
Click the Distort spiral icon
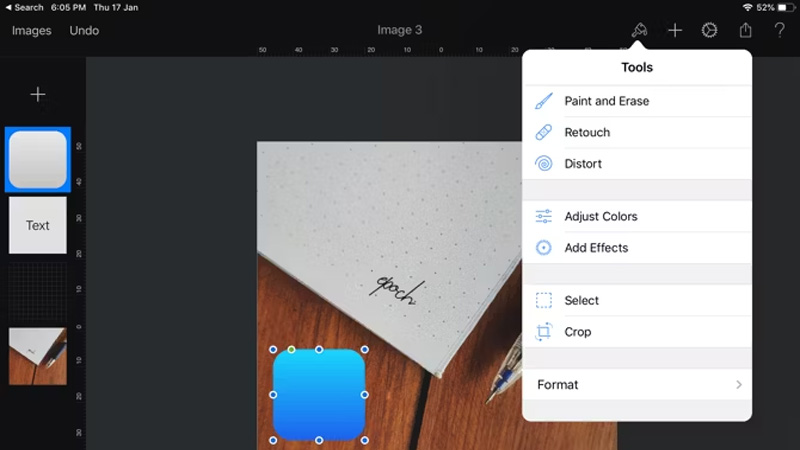pos(543,163)
